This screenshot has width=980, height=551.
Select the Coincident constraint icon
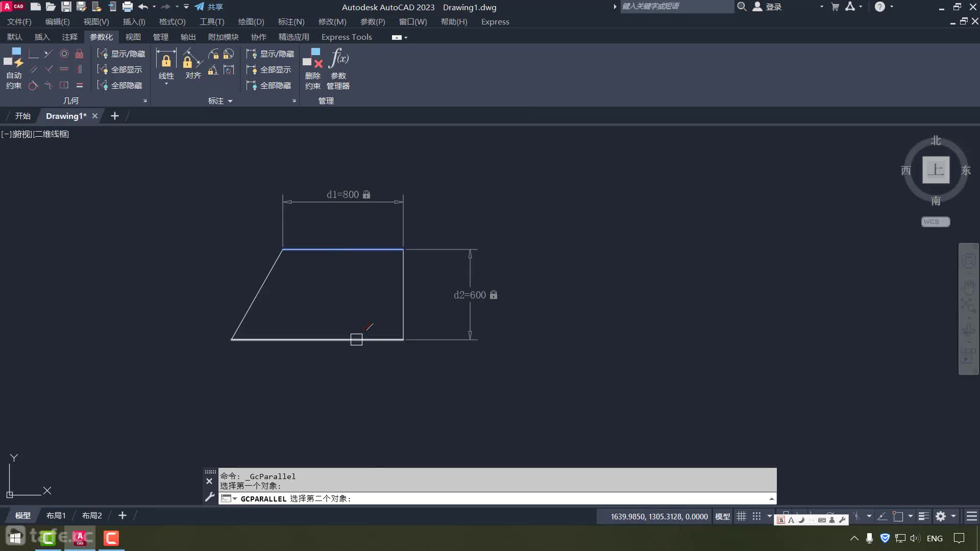pyautogui.click(x=33, y=54)
